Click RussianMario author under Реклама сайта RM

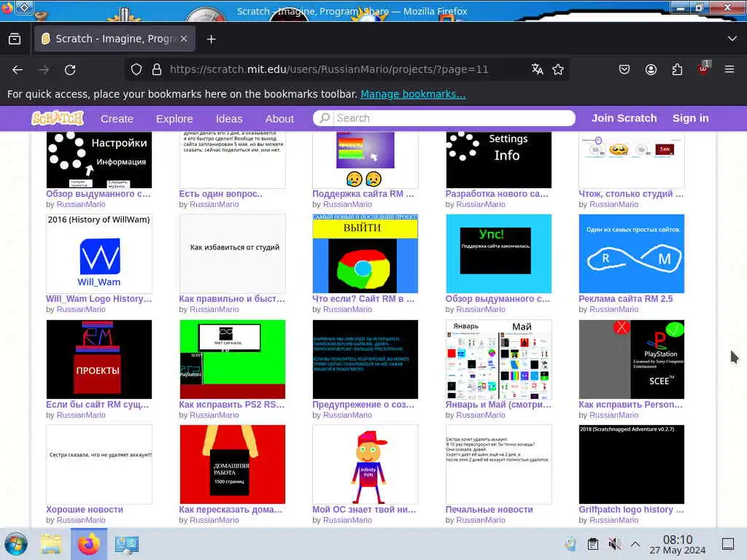coord(614,309)
